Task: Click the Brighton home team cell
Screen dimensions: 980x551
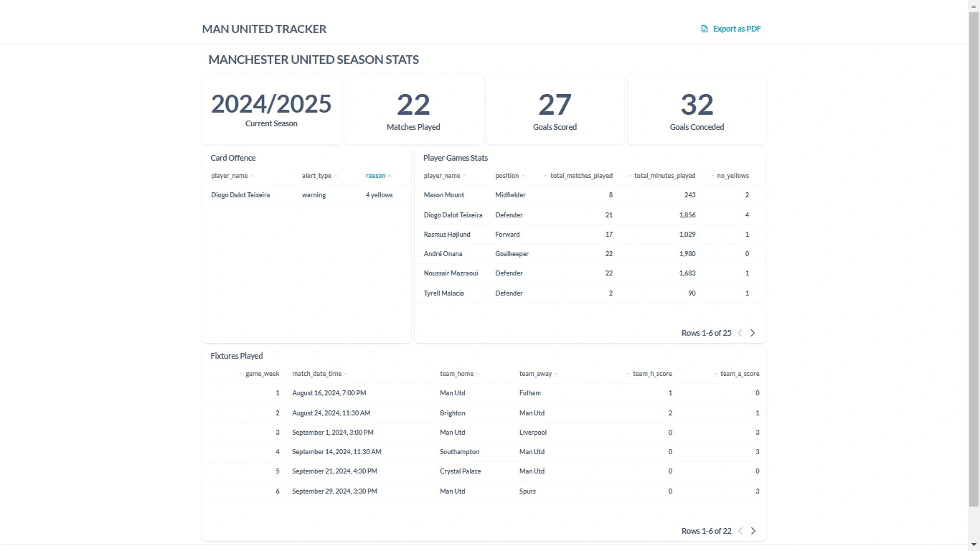Action: click(x=453, y=413)
